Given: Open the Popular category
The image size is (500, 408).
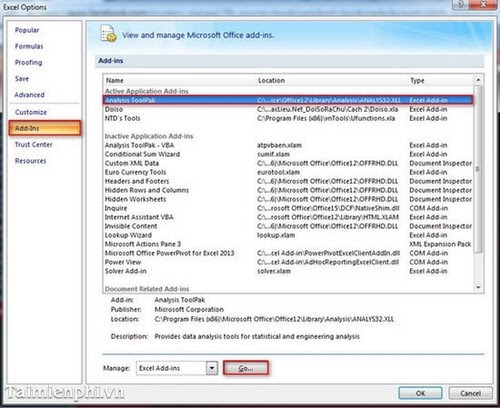Looking at the screenshot, I should tap(27, 30).
